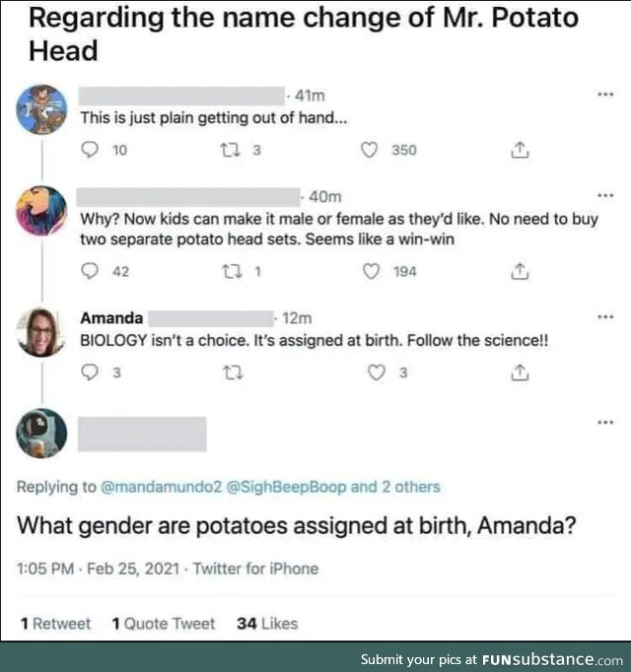
Task: View the 34 Likes list
Action: (x=267, y=623)
